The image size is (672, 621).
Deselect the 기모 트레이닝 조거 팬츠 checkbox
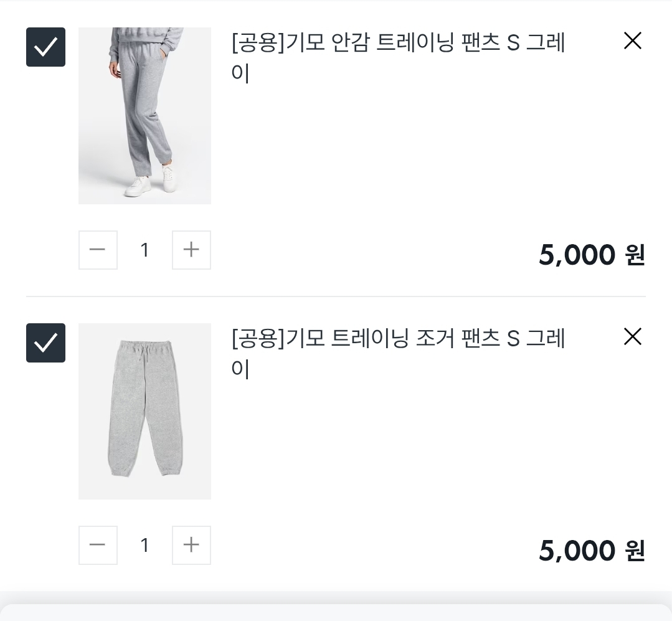click(x=45, y=343)
